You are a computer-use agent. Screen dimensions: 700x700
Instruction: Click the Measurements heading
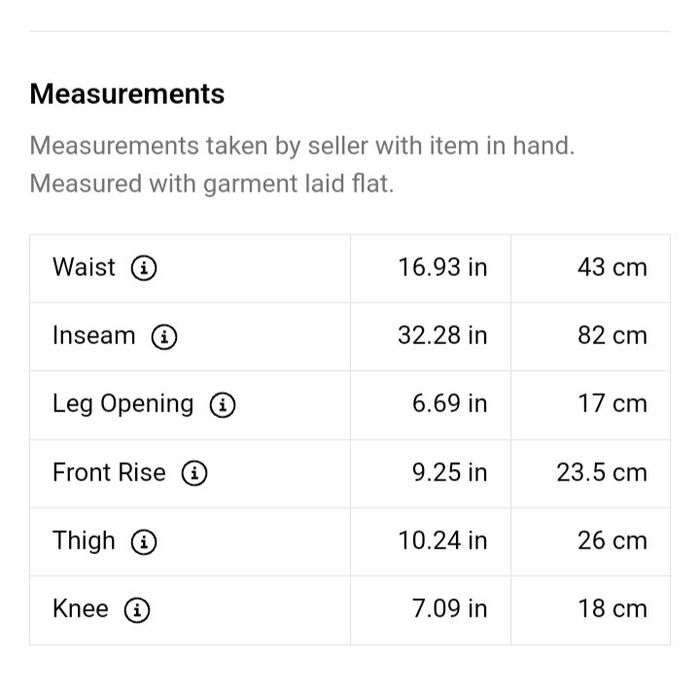pyautogui.click(x=127, y=94)
